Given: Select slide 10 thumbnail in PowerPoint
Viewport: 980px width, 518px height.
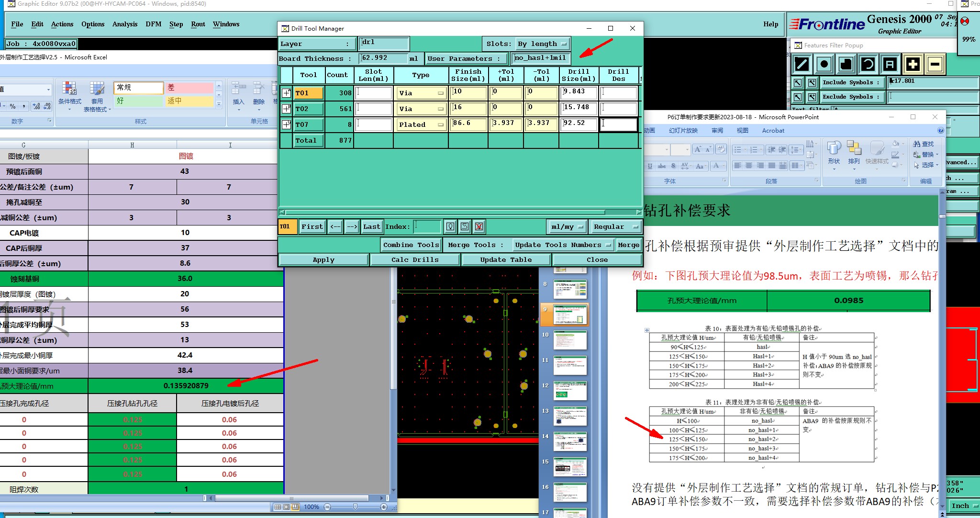Looking at the screenshot, I should click(x=570, y=340).
